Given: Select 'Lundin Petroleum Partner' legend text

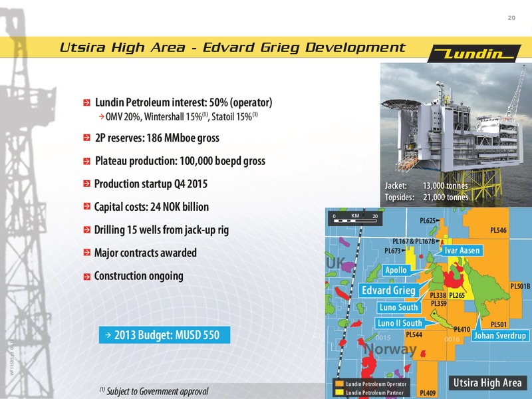Looking at the screenshot, I should coord(374,392).
